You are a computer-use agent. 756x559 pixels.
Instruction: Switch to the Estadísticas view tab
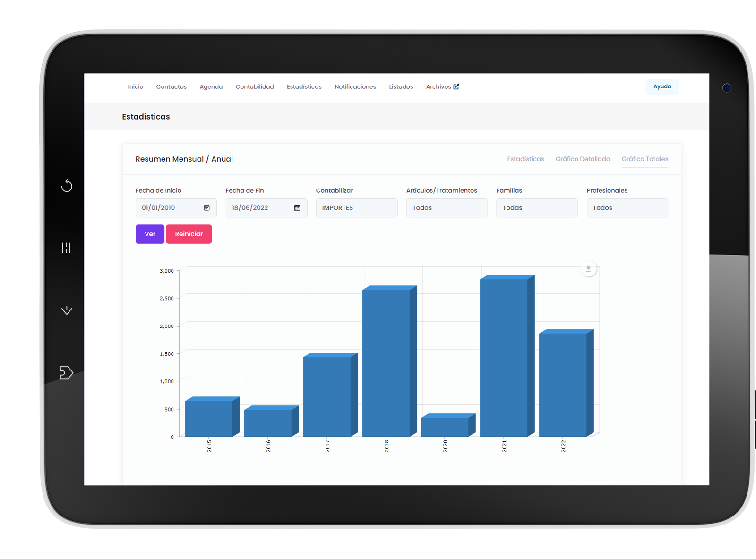(525, 159)
